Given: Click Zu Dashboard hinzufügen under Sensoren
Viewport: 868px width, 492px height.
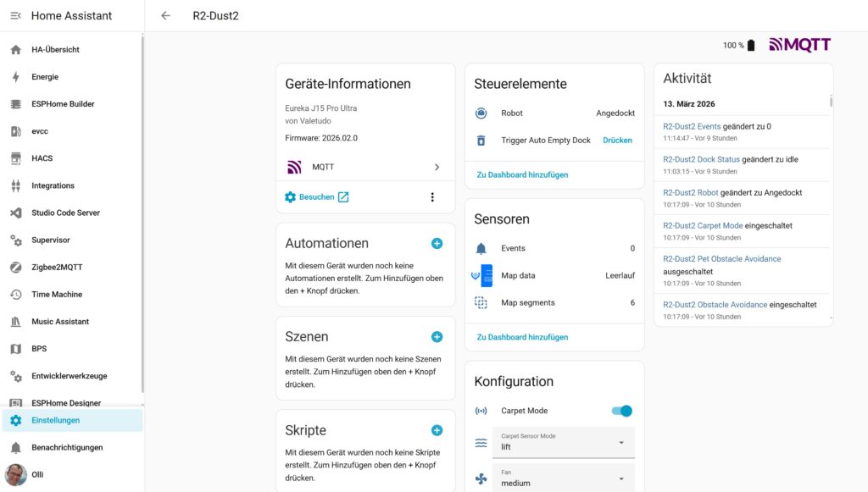Looking at the screenshot, I should point(522,337).
